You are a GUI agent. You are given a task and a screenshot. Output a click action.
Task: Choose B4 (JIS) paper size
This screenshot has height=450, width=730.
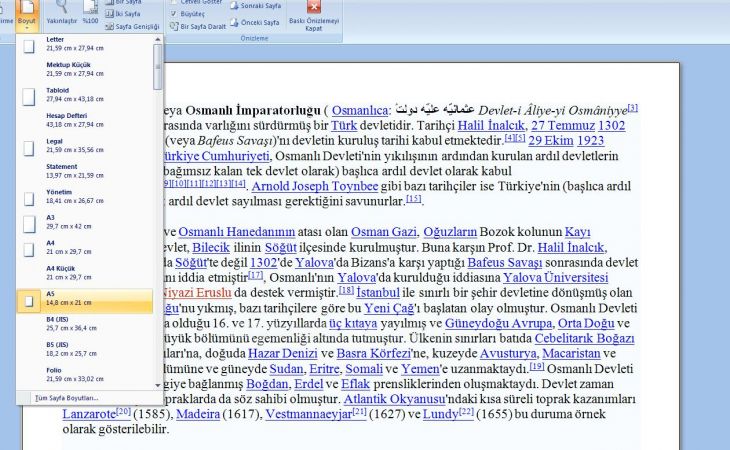[84, 323]
